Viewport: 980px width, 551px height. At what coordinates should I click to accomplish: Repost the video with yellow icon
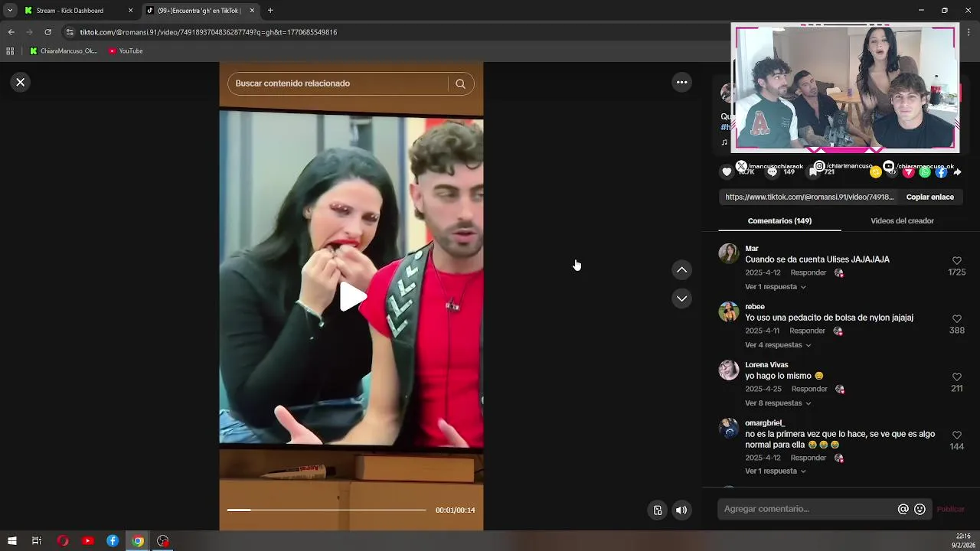(875, 172)
